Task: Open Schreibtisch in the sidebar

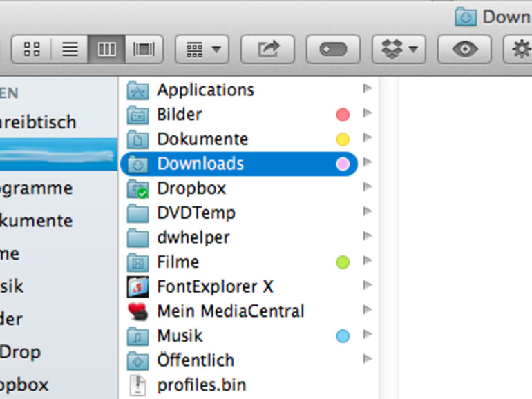Action: pos(38,122)
